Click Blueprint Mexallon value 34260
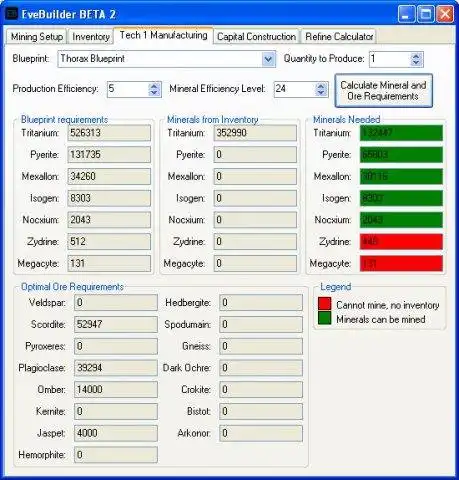This screenshot has width=459, height=480. (109, 176)
